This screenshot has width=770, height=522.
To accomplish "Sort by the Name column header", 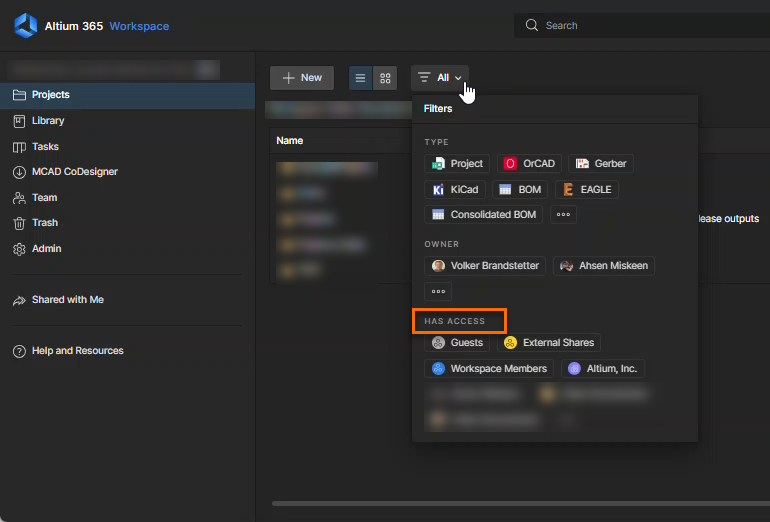I will [290, 141].
